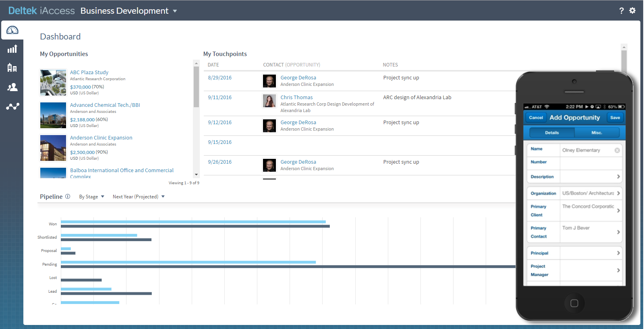The image size is (644, 329).
Task: Clear the Olney Elementary name field
Action: tap(617, 150)
